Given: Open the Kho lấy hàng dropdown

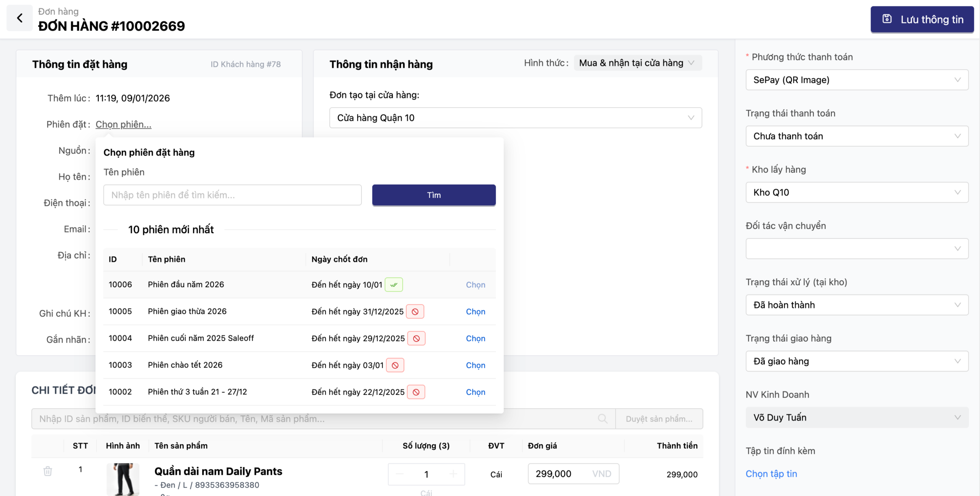Looking at the screenshot, I should (x=857, y=192).
